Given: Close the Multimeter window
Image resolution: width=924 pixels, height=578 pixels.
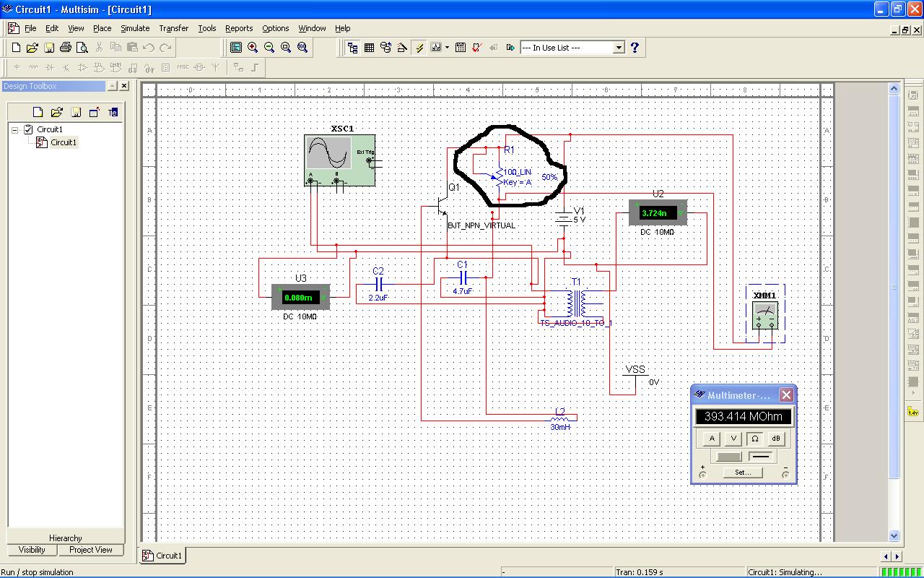Looking at the screenshot, I should click(x=786, y=394).
